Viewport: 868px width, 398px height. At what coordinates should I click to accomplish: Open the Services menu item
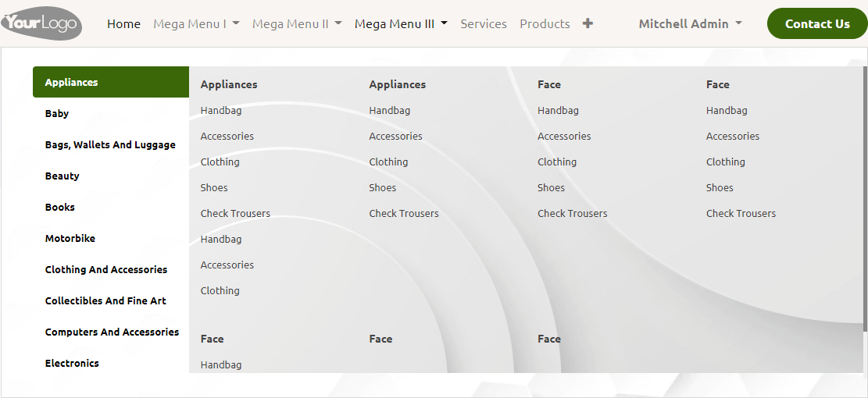point(484,24)
